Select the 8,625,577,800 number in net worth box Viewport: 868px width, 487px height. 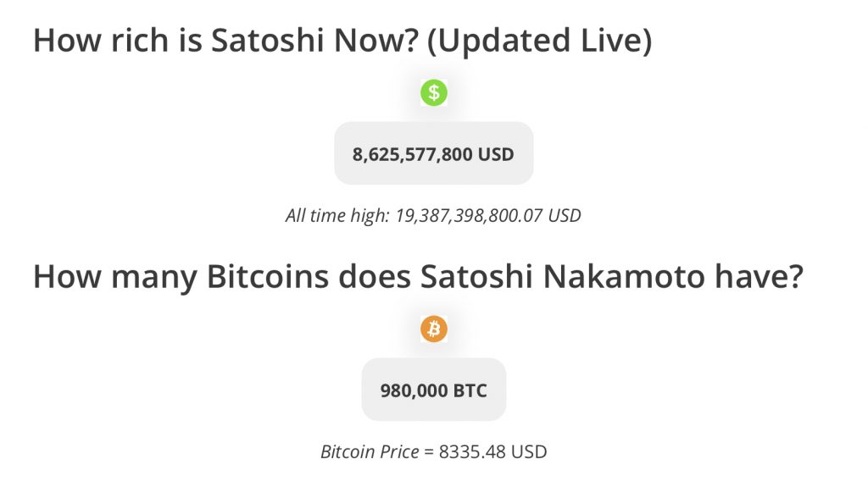[x=413, y=154]
